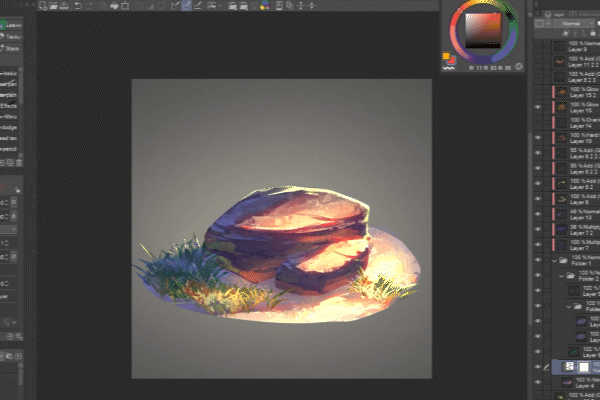This screenshot has width=600, height=400.
Task: Click the pen editing icon on selected layer
Action: (x=547, y=367)
